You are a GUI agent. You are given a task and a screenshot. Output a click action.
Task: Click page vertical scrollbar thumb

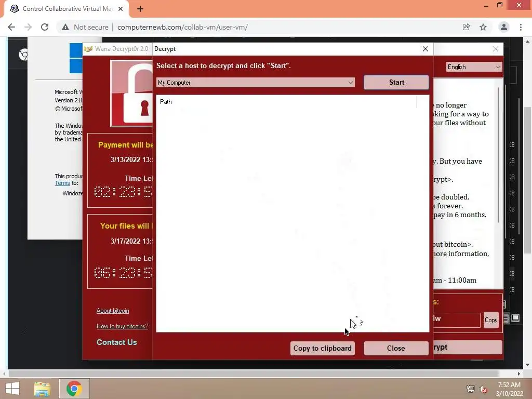528,180
